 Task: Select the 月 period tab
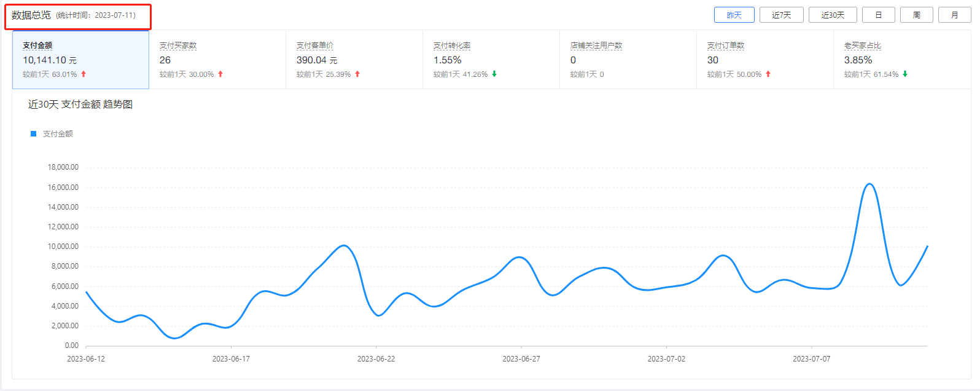tap(954, 15)
